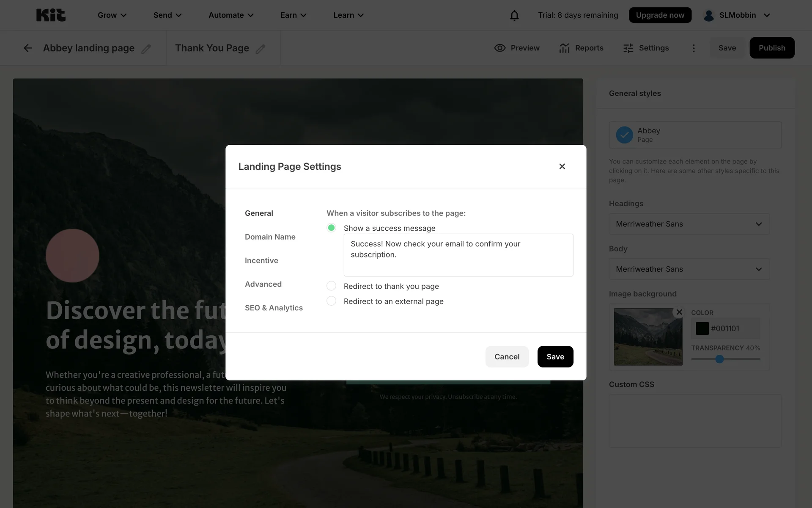Go to SEO & Analytics settings tab
Screen dimensions: 812x508
(274, 308)
